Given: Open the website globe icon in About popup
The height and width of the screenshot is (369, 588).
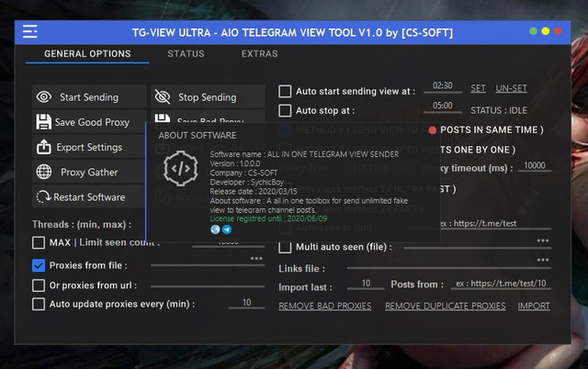Looking at the screenshot, I should [x=215, y=229].
